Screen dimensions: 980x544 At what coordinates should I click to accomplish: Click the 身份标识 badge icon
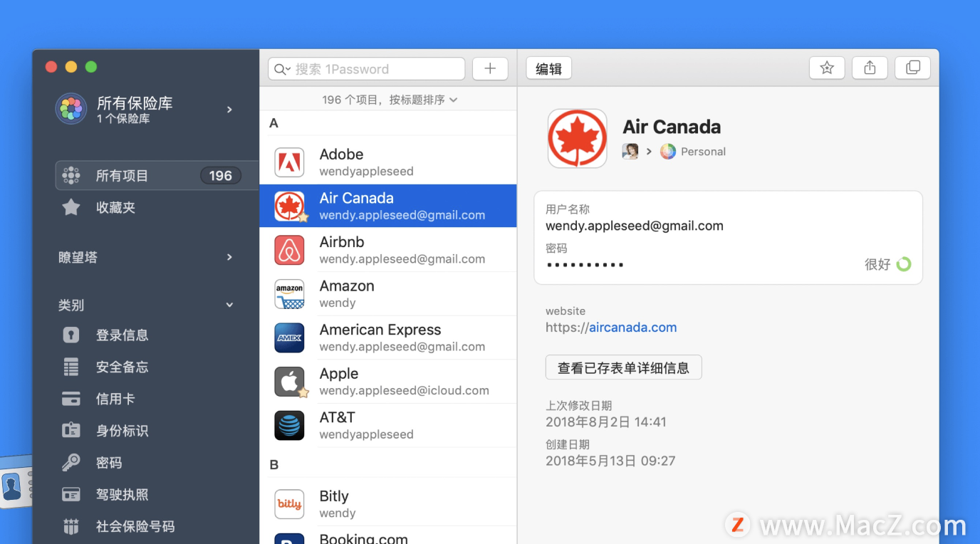click(71, 431)
